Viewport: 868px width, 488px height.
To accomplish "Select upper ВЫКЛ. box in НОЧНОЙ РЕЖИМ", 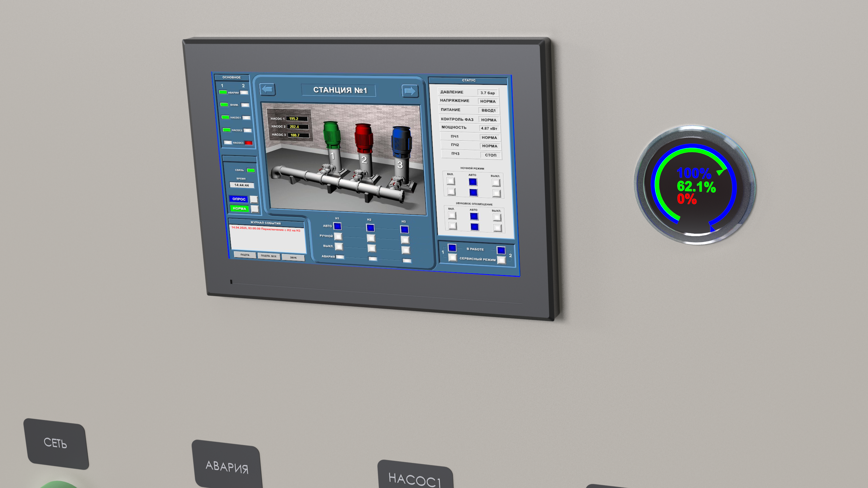I will (x=496, y=183).
